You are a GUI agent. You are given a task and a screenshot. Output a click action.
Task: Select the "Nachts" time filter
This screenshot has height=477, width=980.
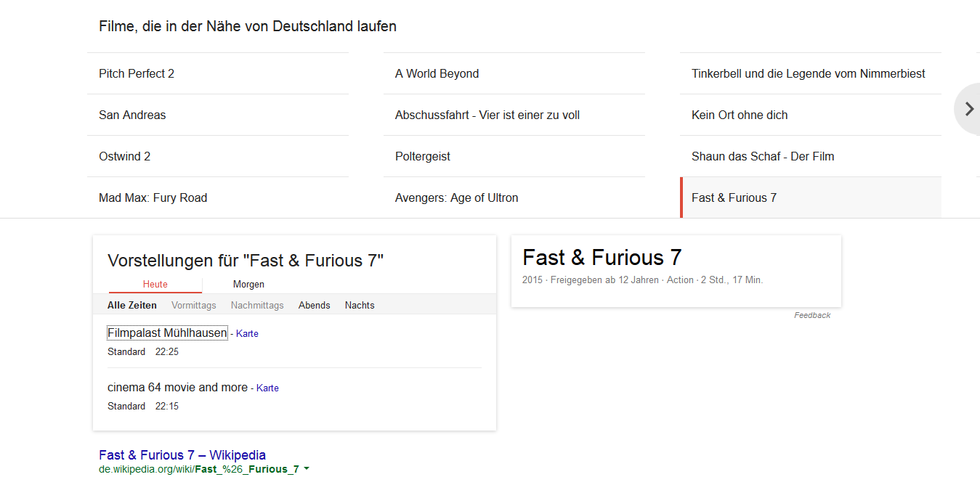point(360,305)
